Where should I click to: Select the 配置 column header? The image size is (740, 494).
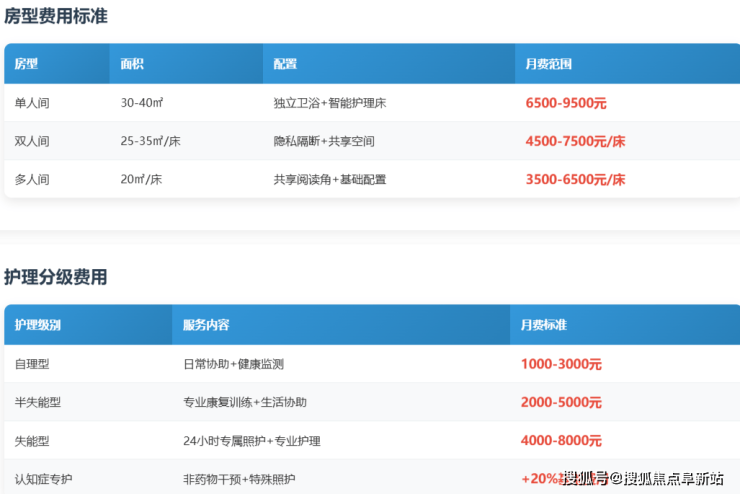pyautogui.click(x=285, y=64)
